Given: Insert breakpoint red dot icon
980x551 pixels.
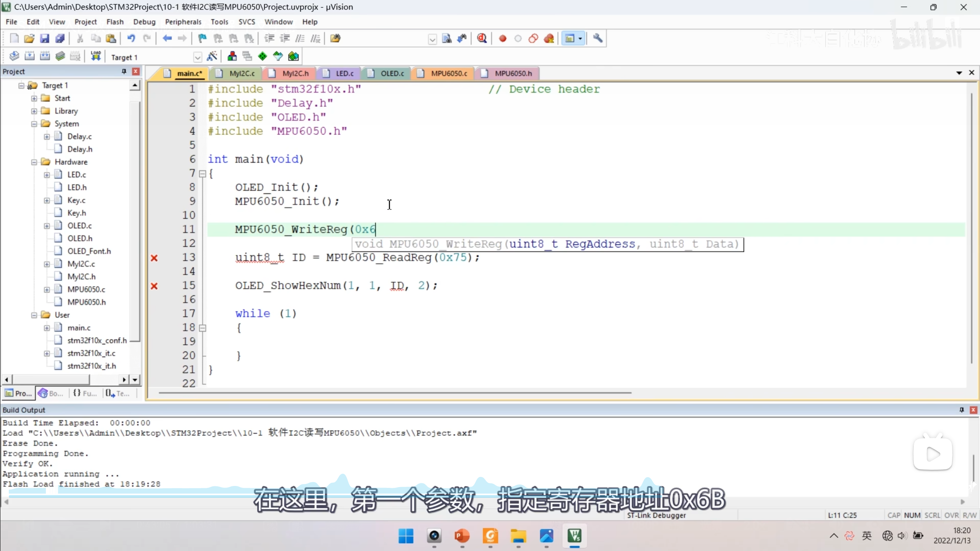Looking at the screenshot, I should pos(503,38).
